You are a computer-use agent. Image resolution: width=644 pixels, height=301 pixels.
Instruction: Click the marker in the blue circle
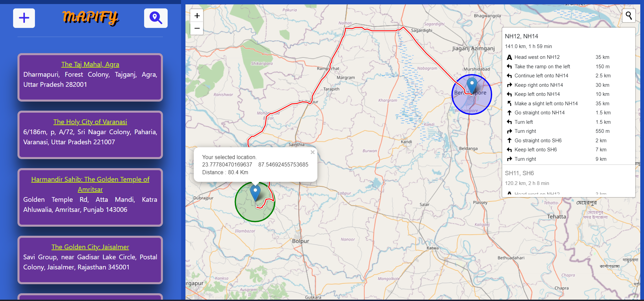point(472,85)
